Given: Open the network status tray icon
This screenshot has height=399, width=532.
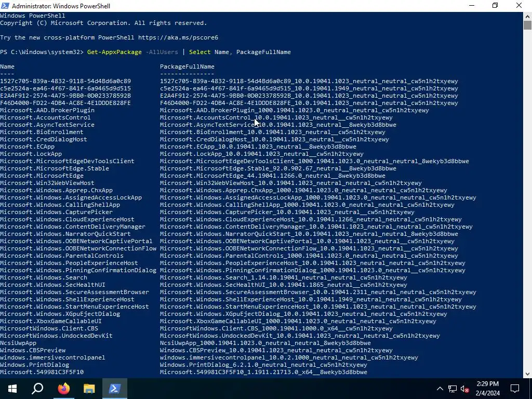Looking at the screenshot, I should pyautogui.click(x=453, y=389).
